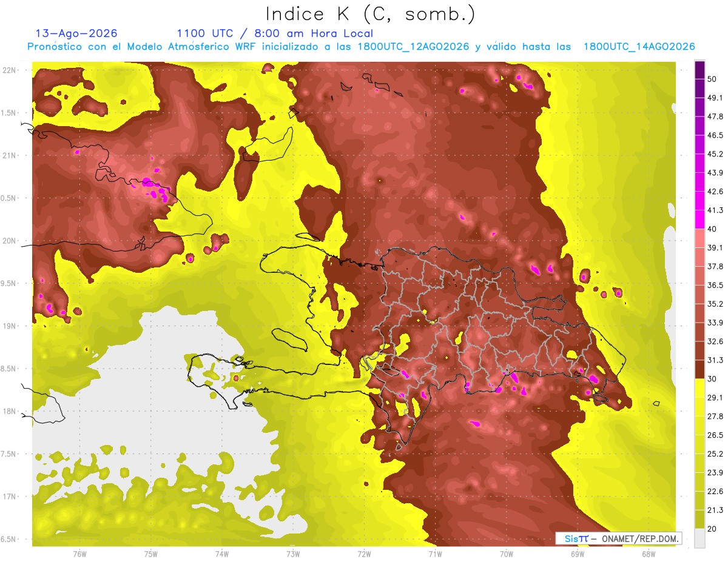
Task: Select the 13-Ago-2026 date text
Action: click(x=76, y=33)
